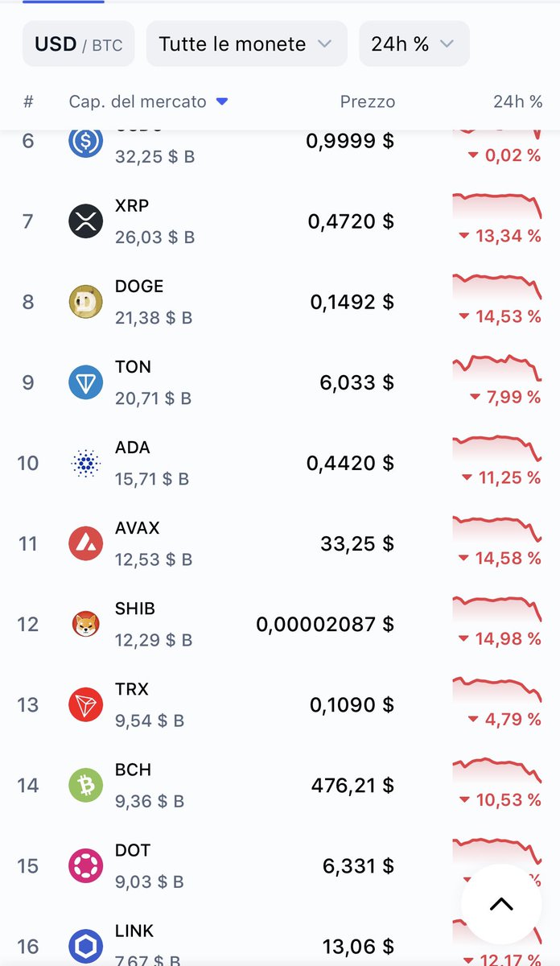Tap the XRP coin logo

85,221
